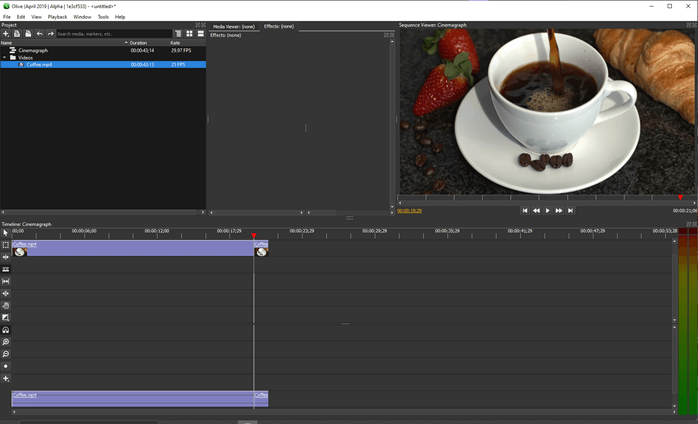Screen dimensions: 698x424
Task: Open the add-item plus menu in timeline toolbar
Action: click(5, 379)
